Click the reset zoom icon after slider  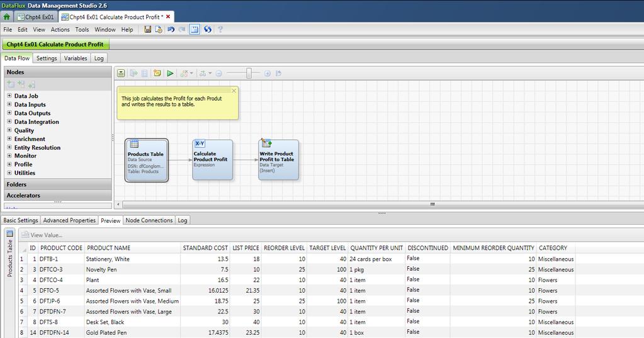point(278,73)
